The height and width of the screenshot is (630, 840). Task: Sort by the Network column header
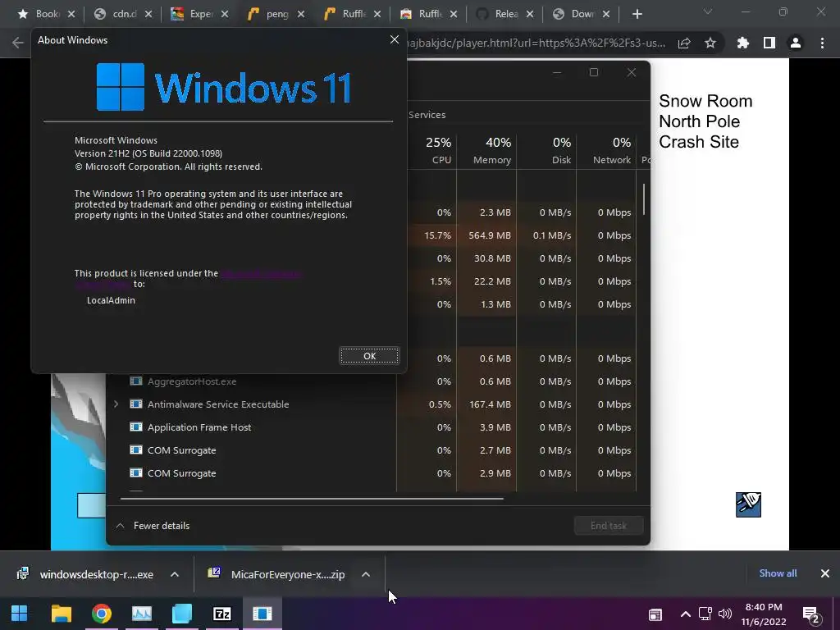click(606, 150)
